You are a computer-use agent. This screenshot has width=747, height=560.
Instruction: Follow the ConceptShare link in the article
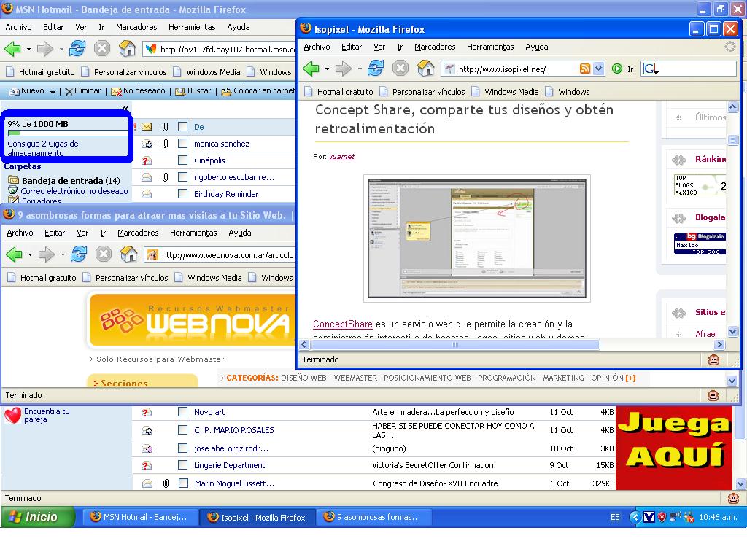pyautogui.click(x=343, y=324)
